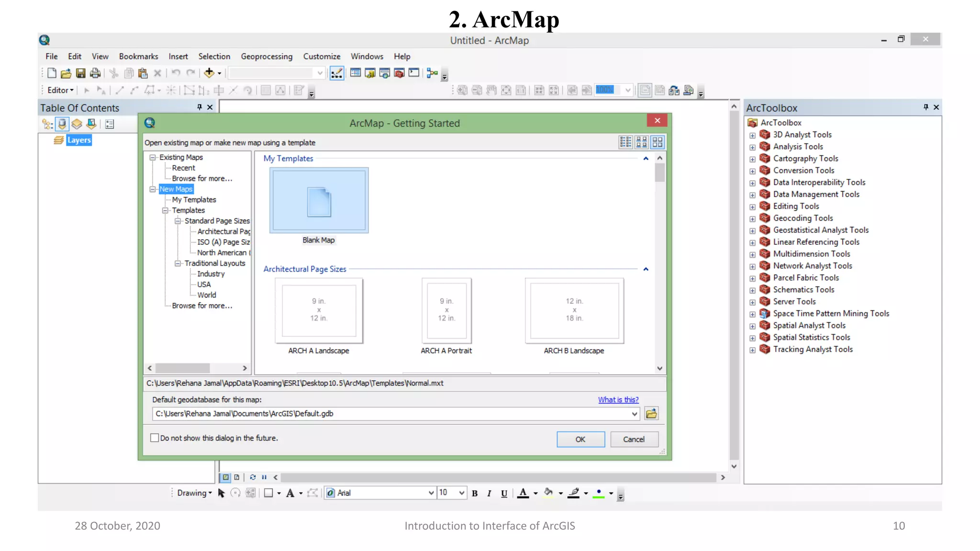Expand Spatial Analyst Tools toolbox

coord(752,326)
